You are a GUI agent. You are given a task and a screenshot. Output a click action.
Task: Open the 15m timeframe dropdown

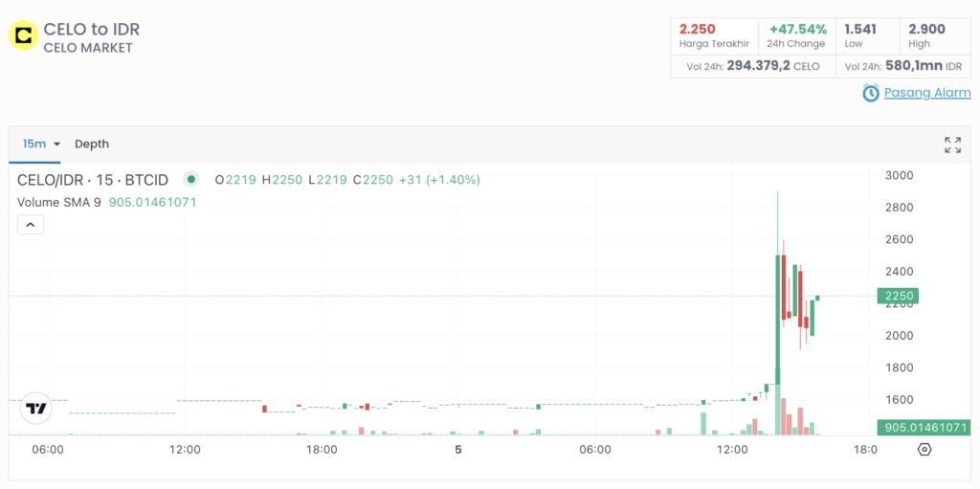point(41,144)
